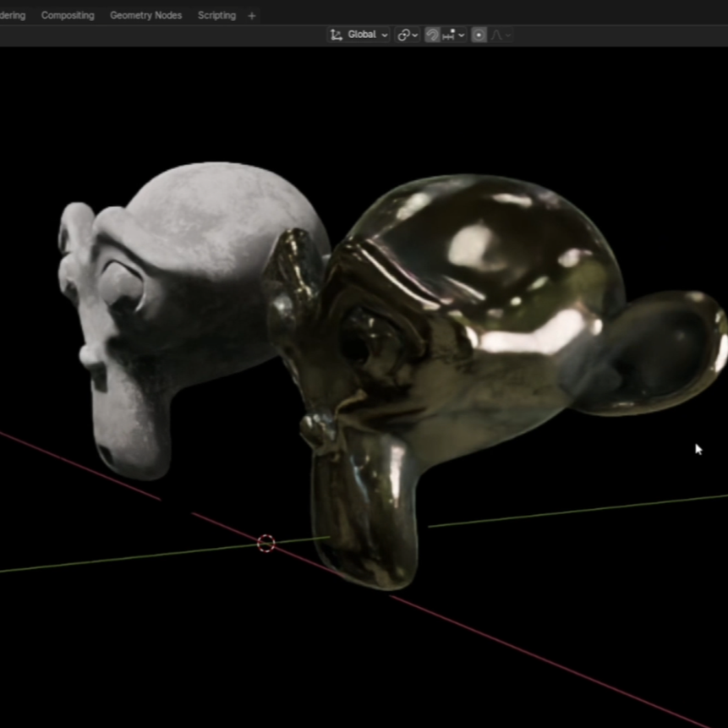The height and width of the screenshot is (728, 728).
Task: Switch to the Compositing workspace tab
Action: click(68, 15)
